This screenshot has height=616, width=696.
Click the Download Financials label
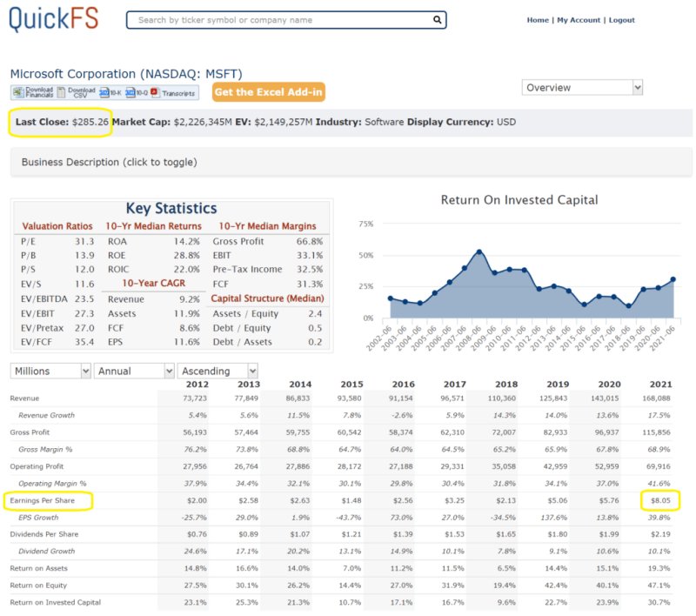[39, 92]
